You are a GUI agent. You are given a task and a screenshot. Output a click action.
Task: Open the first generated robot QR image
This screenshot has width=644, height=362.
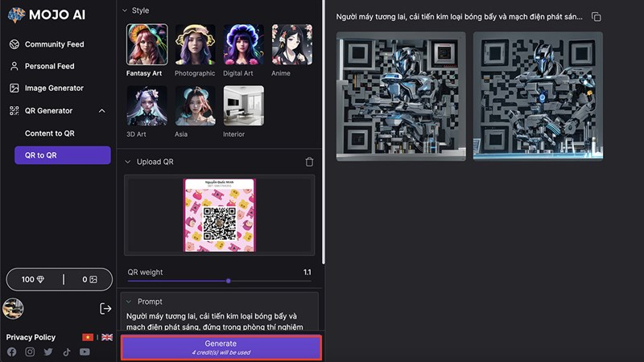[401, 96]
